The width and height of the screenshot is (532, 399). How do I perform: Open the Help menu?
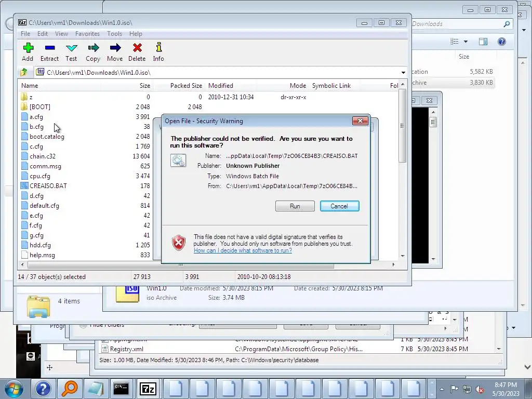136,34
